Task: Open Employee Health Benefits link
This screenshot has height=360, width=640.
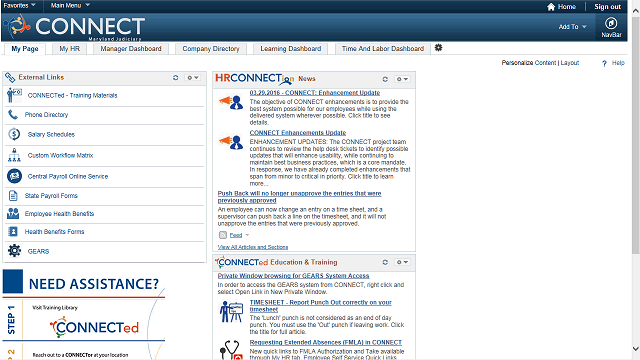Action: point(59,213)
